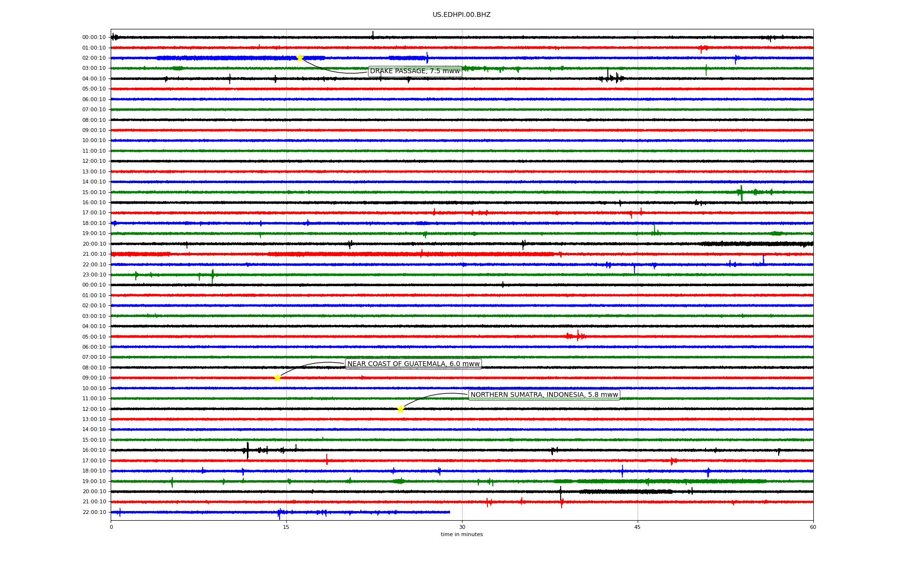Click the end of the final blue 22:00:10 trace
Screen dimensions: 924x578
click(x=449, y=512)
